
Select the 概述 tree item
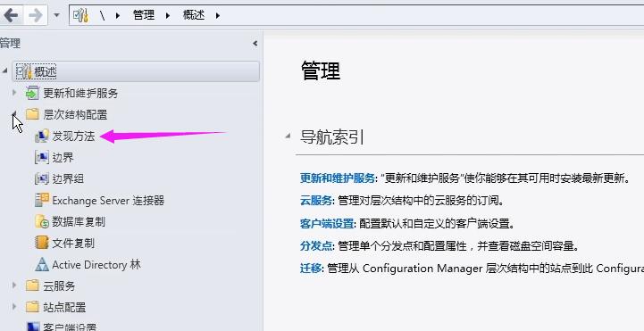136,71
